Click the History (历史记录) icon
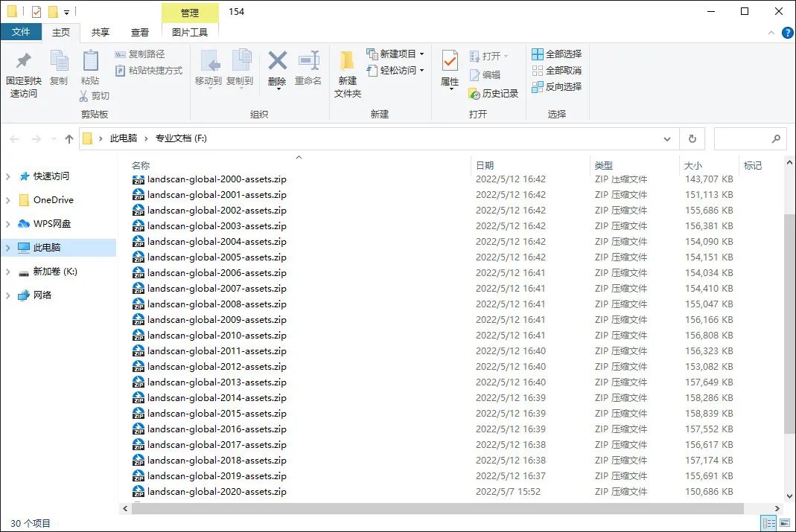Screen dimensions: 796x532 point(474,94)
